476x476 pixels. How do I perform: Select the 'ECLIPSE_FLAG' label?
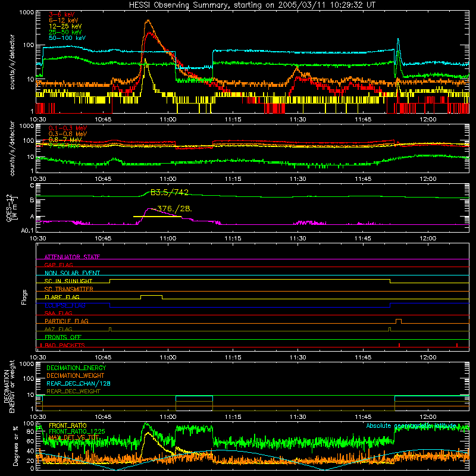coord(65,305)
